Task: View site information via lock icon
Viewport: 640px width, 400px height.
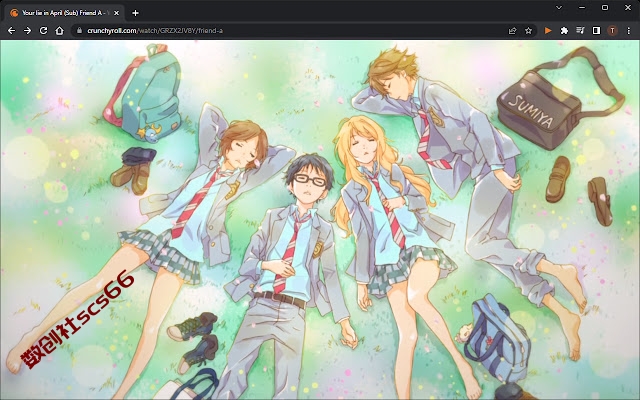Action: (x=79, y=31)
